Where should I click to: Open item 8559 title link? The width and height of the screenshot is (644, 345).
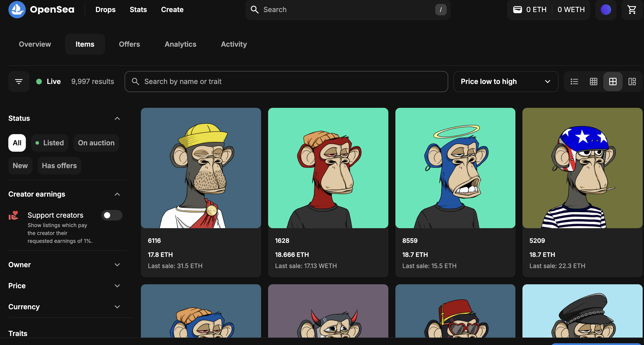pos(410,241)
